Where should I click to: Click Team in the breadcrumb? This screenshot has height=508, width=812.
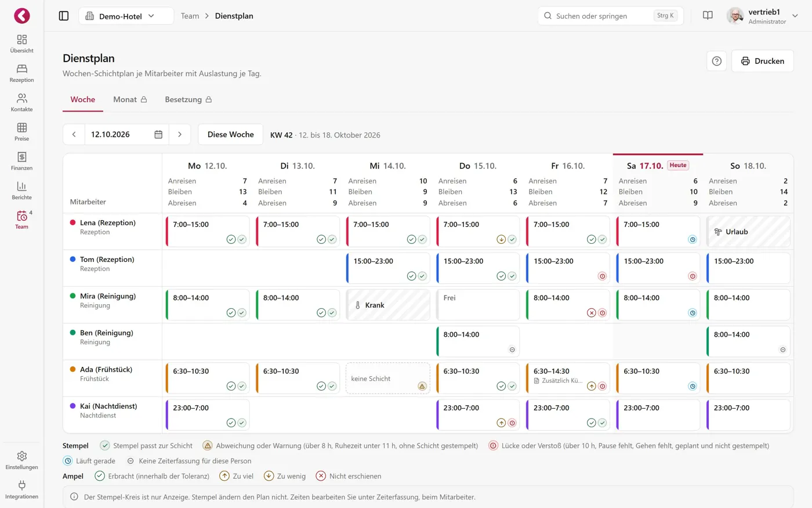[190, 16]
